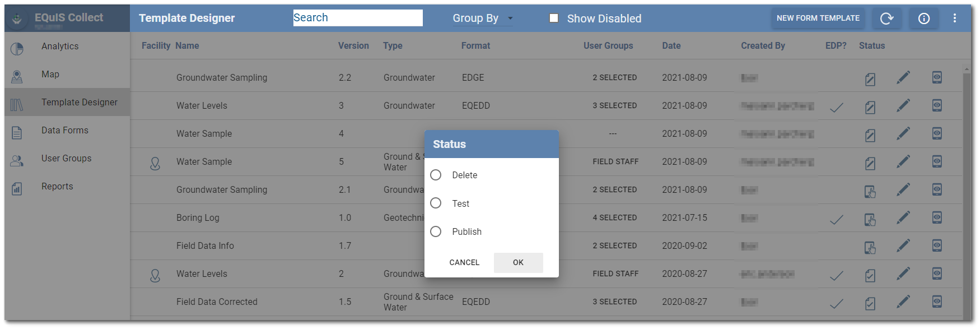Click preview icon for Water Levels version 3
This screenshot has width=980, height=329.
coord(937,106)
